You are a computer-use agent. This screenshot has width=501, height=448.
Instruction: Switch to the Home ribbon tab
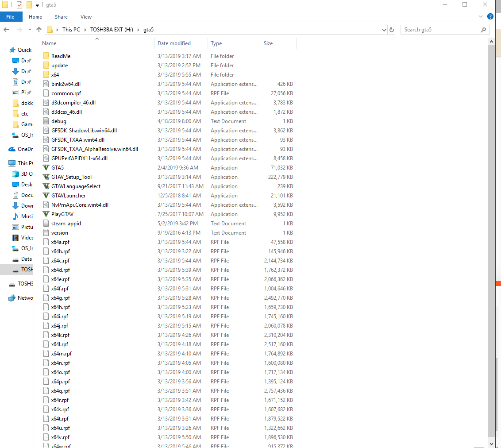coord(35,17)
